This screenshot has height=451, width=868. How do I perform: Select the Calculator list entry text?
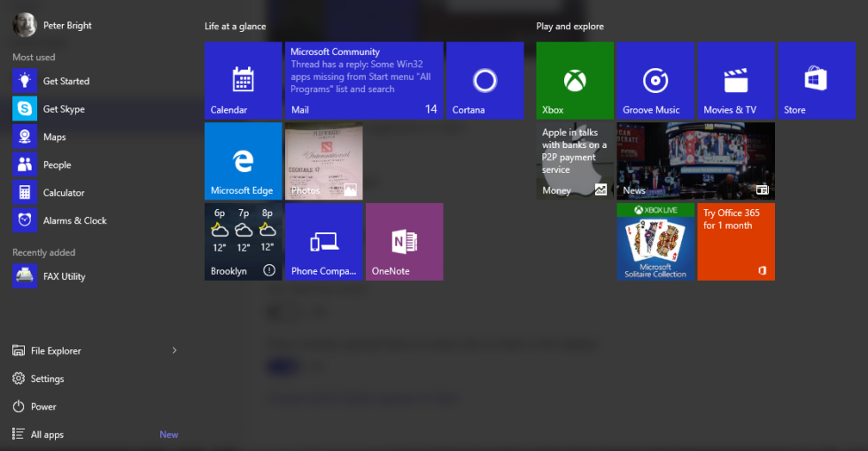pyautogui.click(x=64, y=193)
